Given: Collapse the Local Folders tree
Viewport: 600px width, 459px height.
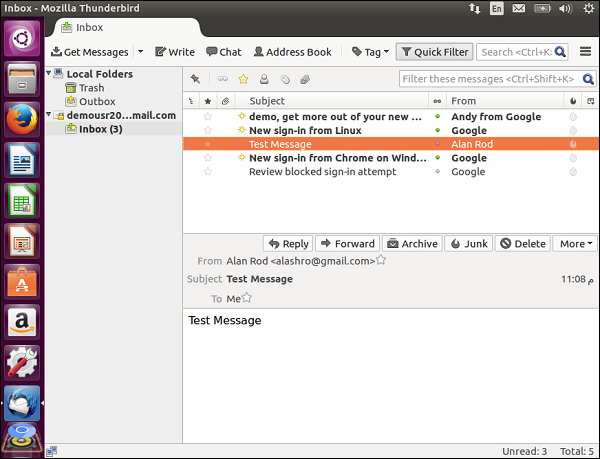Looking at the screenshot, I should [51, 74].
